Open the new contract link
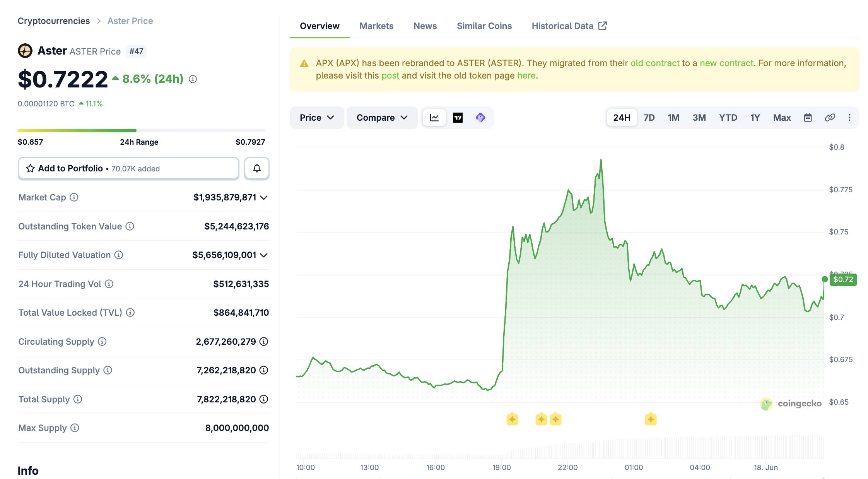The width and height of the screenshot is (868, 479). click(726, 63)
